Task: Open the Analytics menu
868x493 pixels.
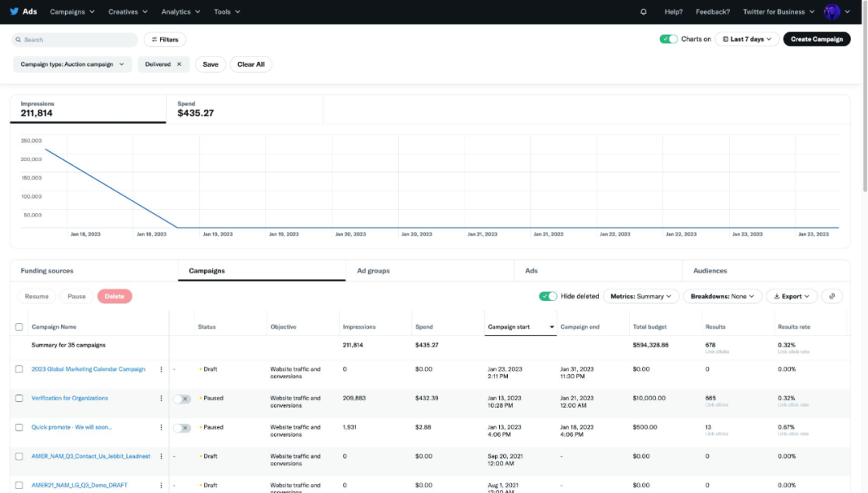Action: (x=180, y=12)
